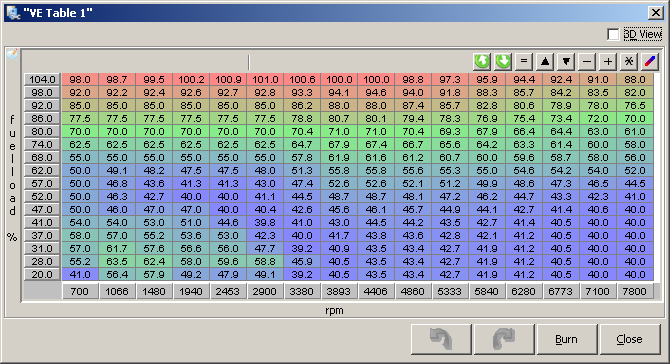This screenshot has height=364, width=670.
Task: Select the 47.0 fuel load bin
Action: pos(42,210)
